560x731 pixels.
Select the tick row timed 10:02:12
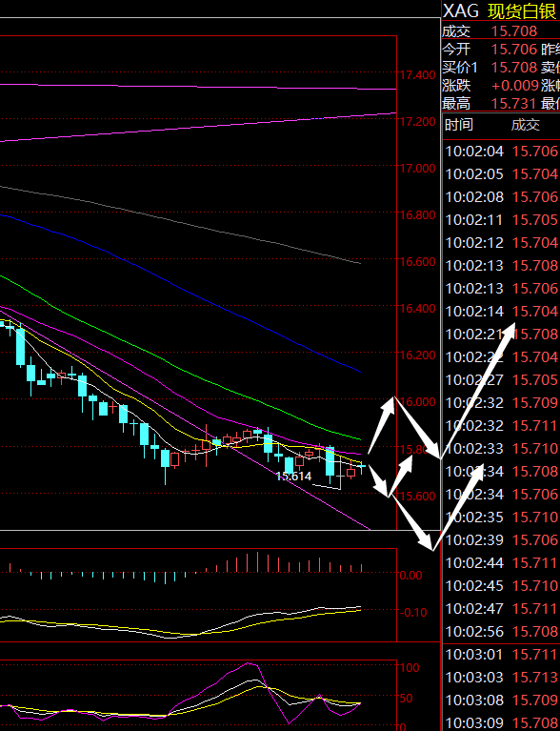coord(502,242)
